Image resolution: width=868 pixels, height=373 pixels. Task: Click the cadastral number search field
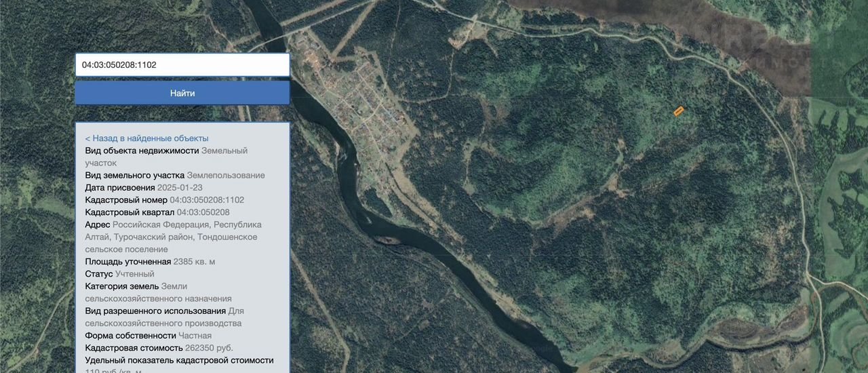(x=182, y=65)
